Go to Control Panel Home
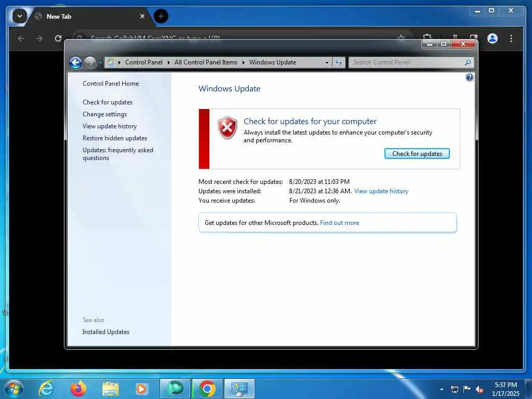This screenshot has height=399, width=532. [x=111, y=84]
